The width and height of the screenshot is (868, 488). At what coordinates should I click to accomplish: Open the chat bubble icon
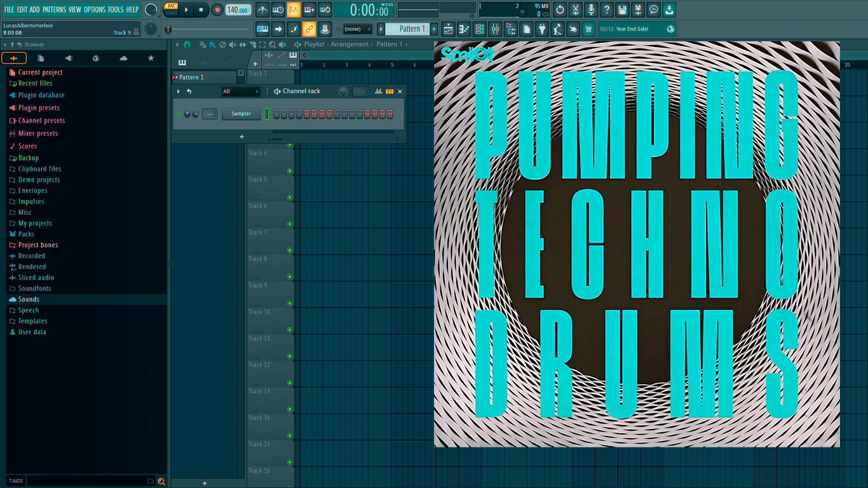point(654,10)
